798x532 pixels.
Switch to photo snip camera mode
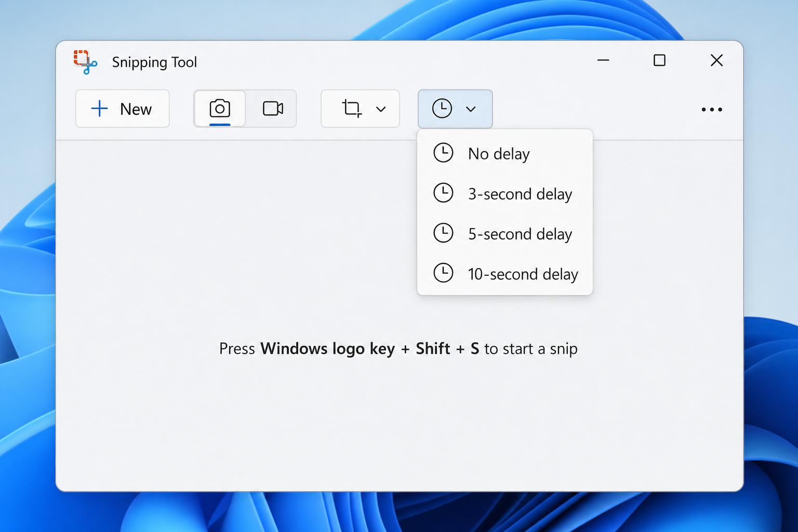[220, 109]
